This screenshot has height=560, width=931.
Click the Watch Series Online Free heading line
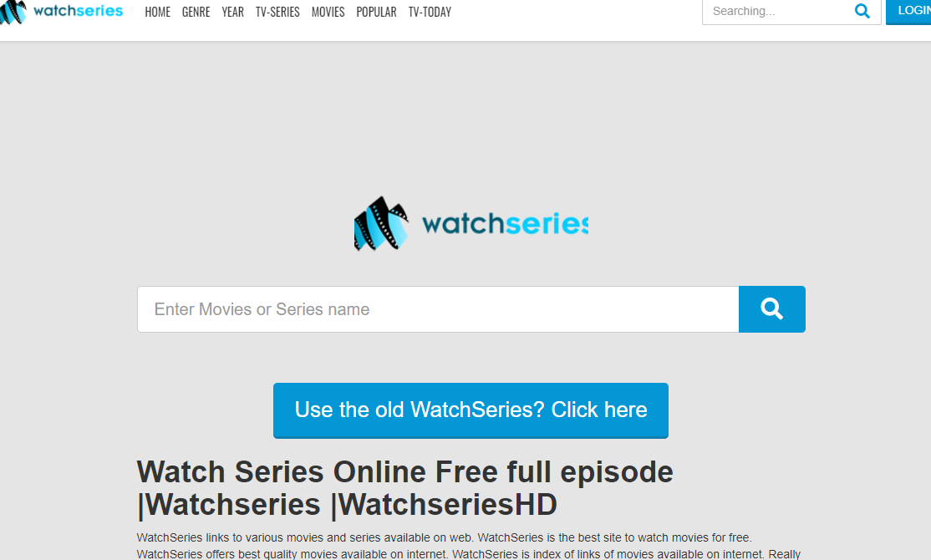(405, 472)
